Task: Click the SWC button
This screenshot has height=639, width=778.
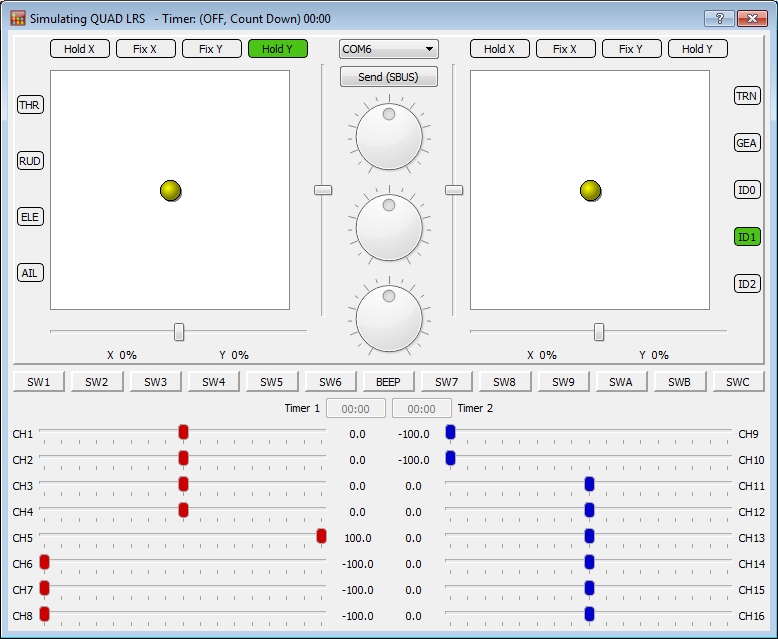Action: pyautogui.click(x=738, y=382)
